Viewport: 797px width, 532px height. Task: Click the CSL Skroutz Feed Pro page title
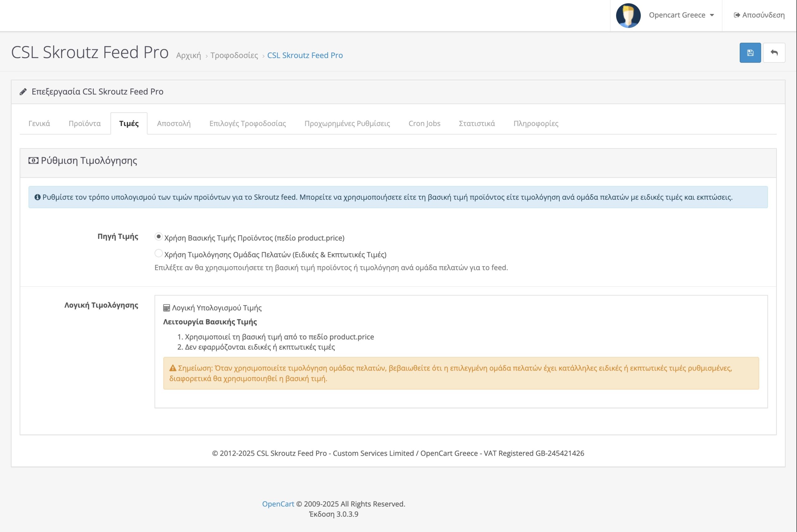pyautogui.click(x=90, y=52)
